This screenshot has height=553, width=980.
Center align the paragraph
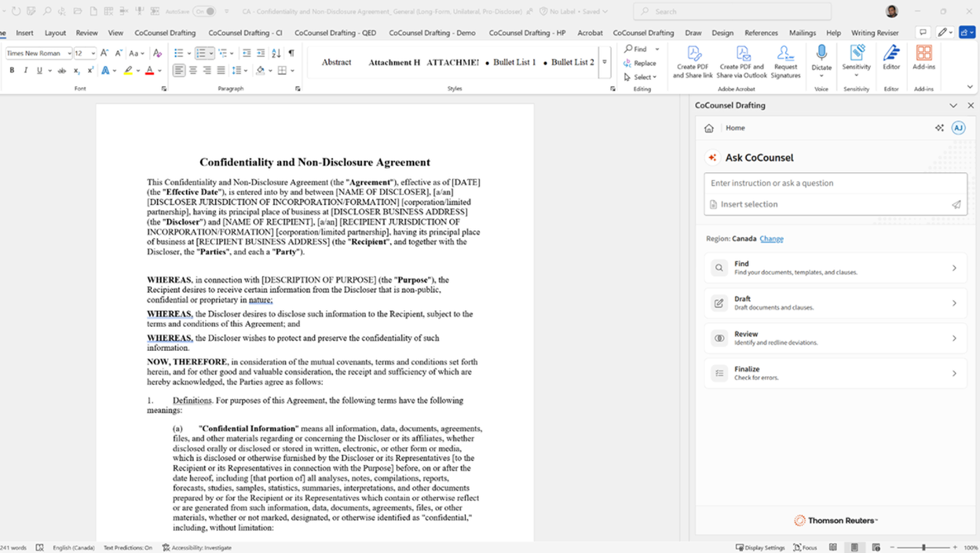pos(193,70)
